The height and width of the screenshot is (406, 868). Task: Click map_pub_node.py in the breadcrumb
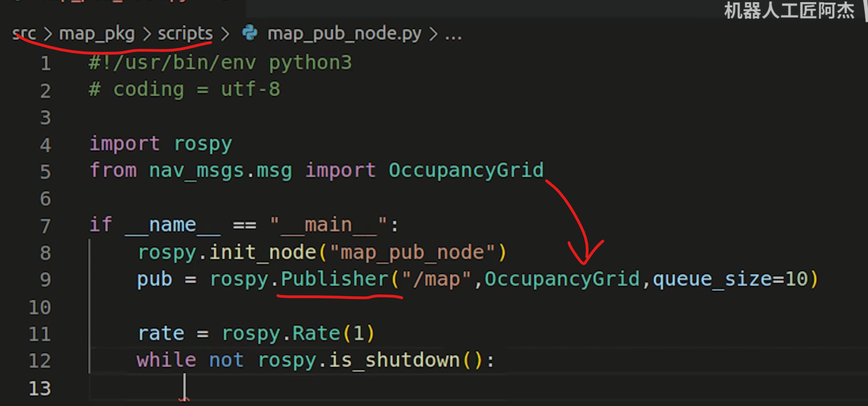click(344, 33)
